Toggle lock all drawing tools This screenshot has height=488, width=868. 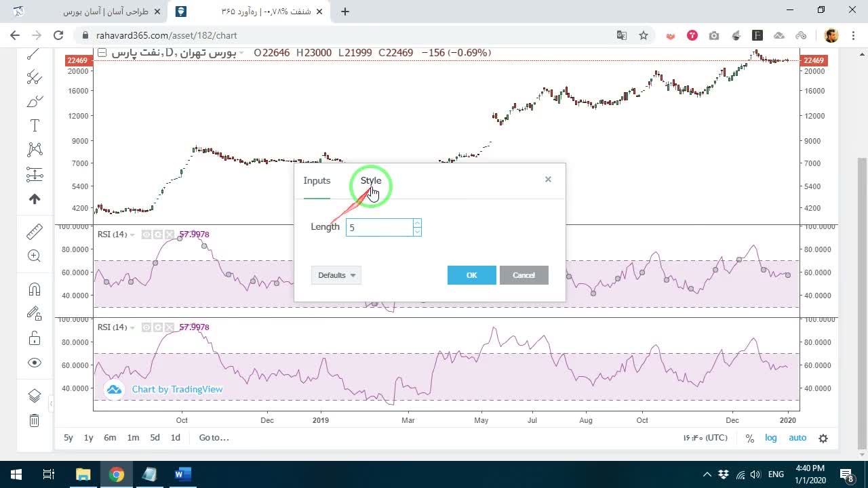[x=35, y=338]
